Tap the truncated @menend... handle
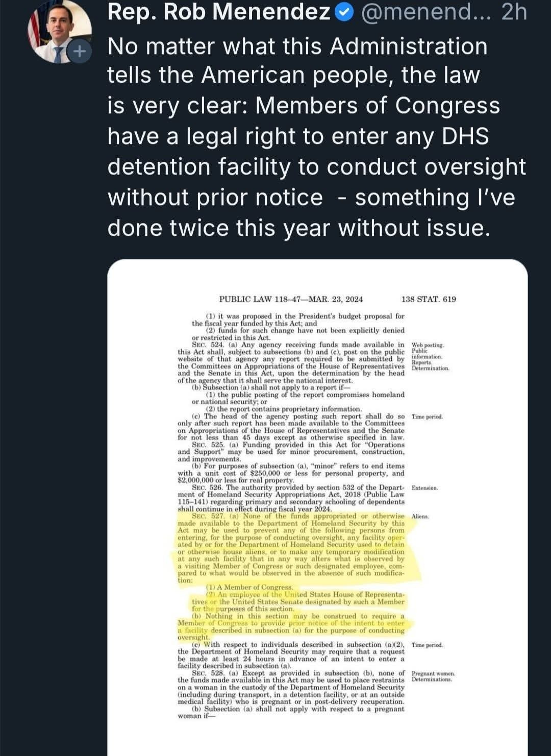 coord(426,13)
